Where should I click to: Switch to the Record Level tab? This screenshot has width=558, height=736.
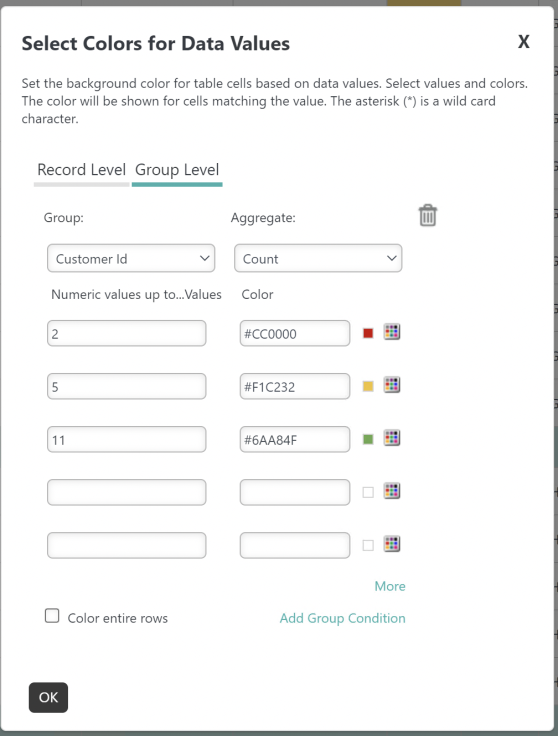tap(82, 170)
